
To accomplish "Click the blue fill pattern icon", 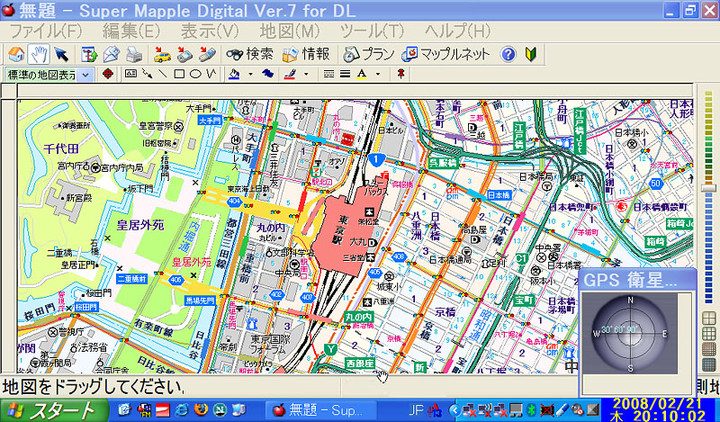I will click(x=267, y=73).
